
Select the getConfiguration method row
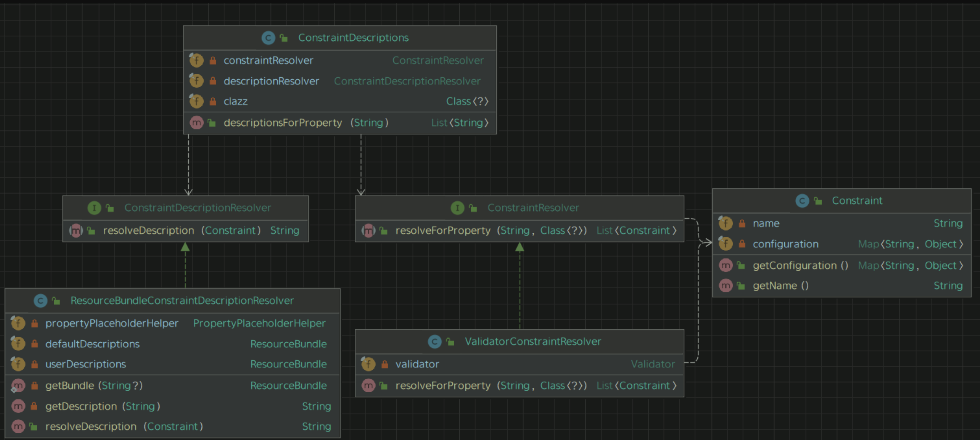pyautogui.click(x=800, y=266)
